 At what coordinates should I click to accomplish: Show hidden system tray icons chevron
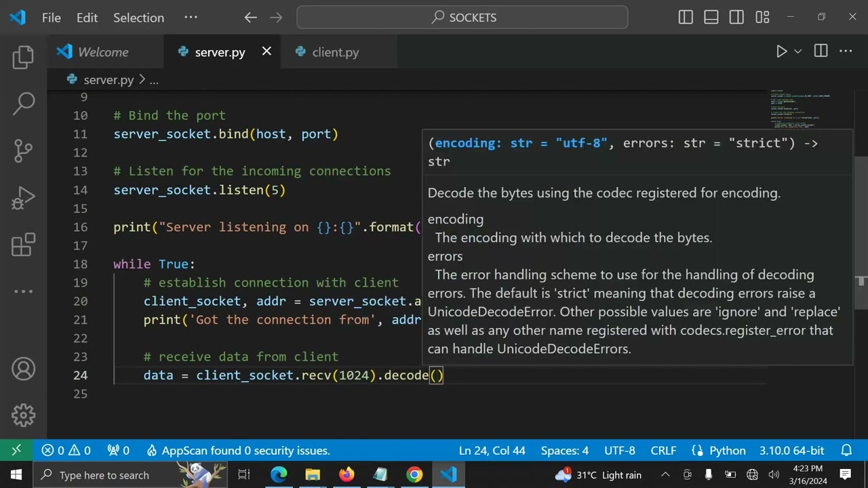pyautogui.click(x=665, y=474)
